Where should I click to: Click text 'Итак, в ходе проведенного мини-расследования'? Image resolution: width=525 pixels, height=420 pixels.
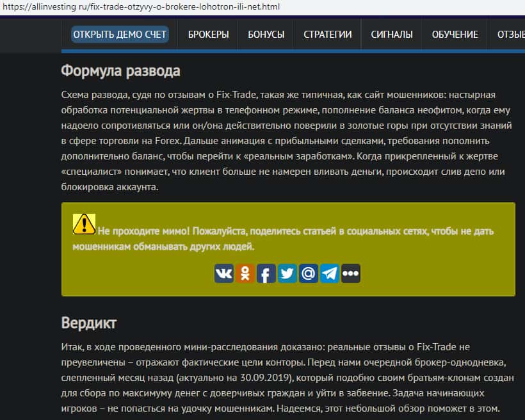(x=170, y=347)
